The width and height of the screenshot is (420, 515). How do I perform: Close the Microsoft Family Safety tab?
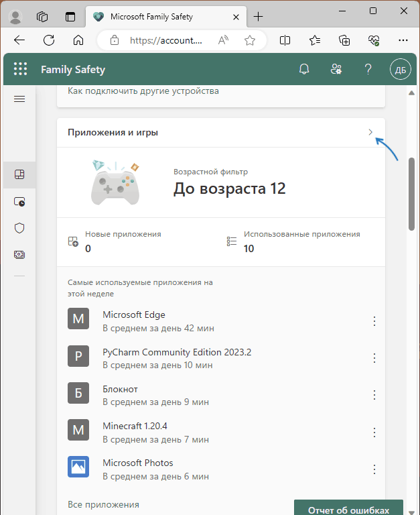tap(236, 17)
